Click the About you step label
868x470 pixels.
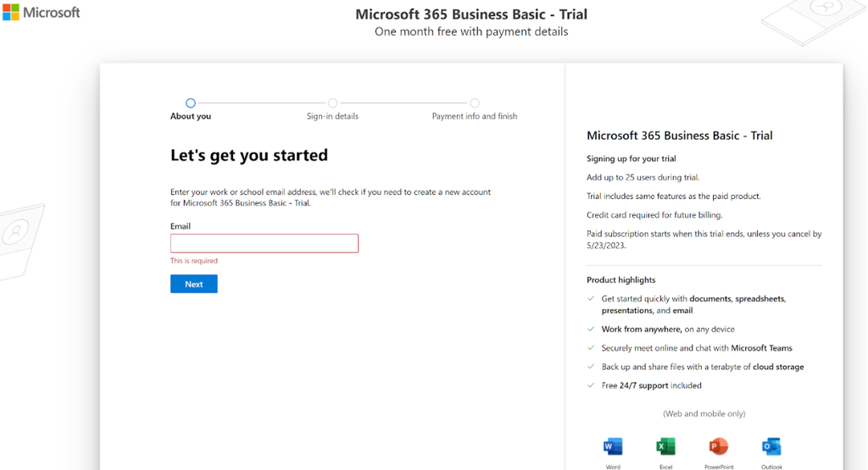[191, 116]
